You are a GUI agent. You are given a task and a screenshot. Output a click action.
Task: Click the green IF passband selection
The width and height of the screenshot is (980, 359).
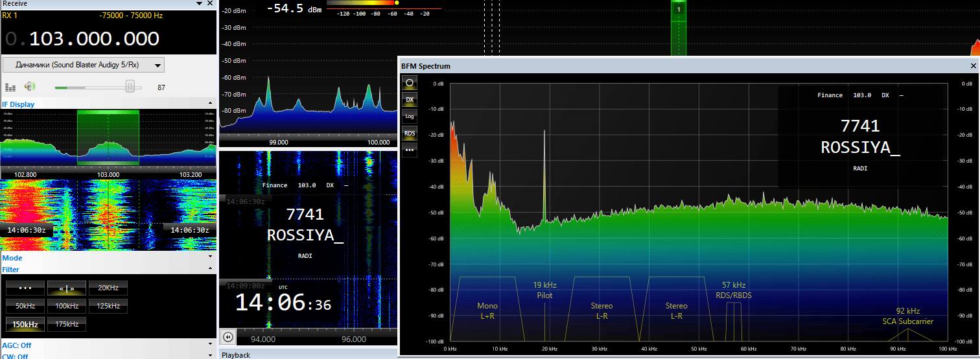click(x=108, y=137)
